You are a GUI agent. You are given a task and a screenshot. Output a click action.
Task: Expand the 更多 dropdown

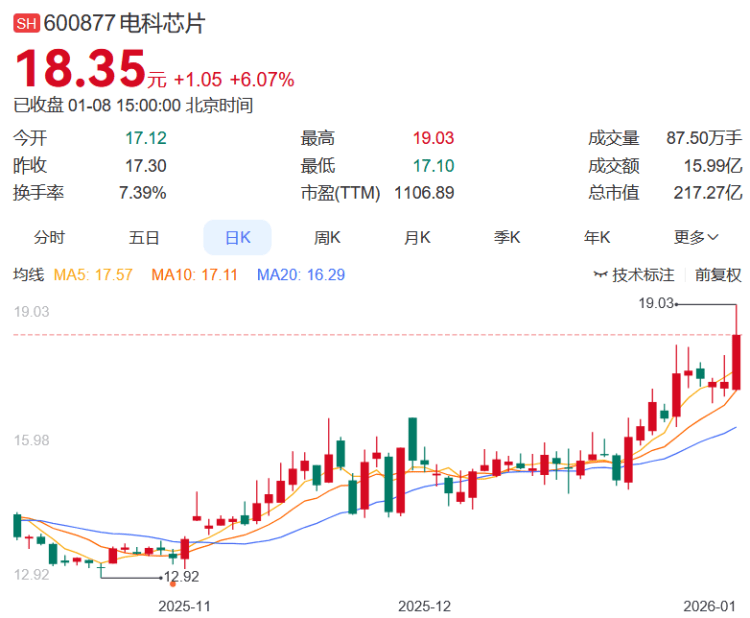pyautogui.click(x=696, y=237)
